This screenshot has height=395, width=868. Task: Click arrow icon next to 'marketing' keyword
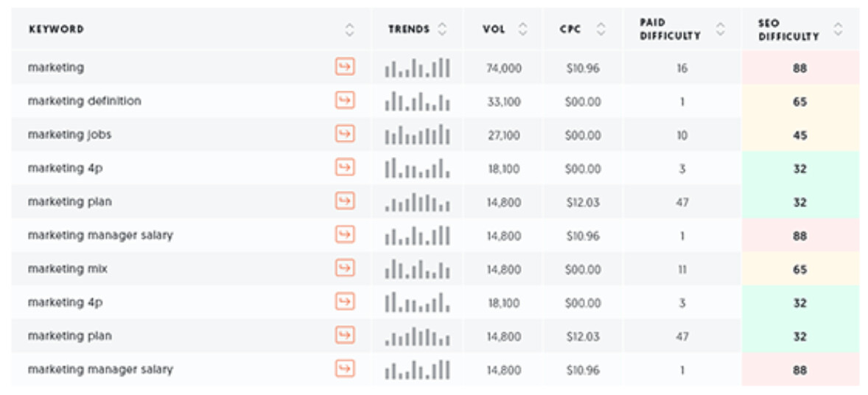click(344, 67)
